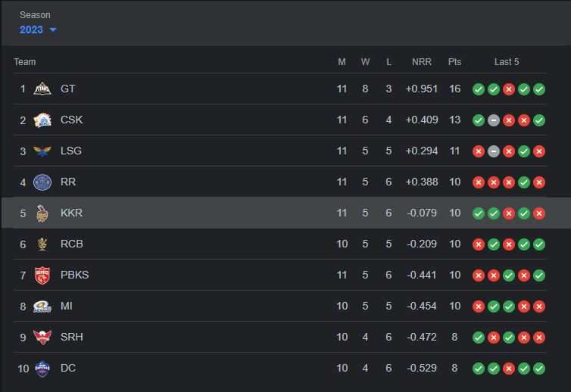The image size is (571, 392).
Task: Click the Rajasthan Royals logo
Action: 42,182
